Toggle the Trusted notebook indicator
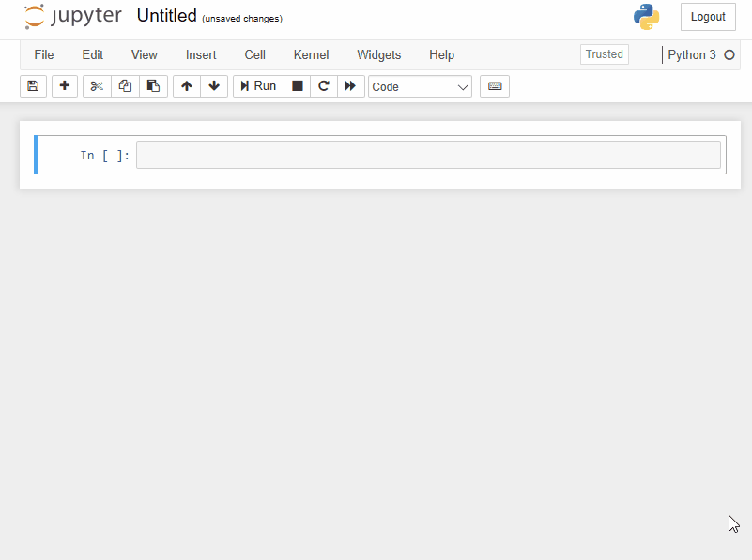752x560 pixels. coord(604,54)
